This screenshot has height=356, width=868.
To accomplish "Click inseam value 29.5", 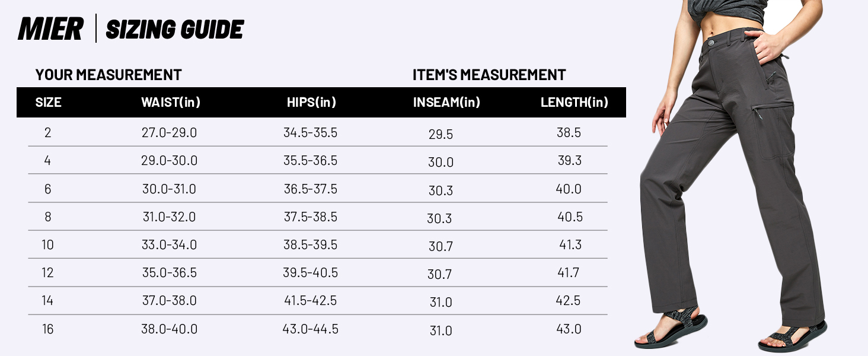I will (441, 135).
